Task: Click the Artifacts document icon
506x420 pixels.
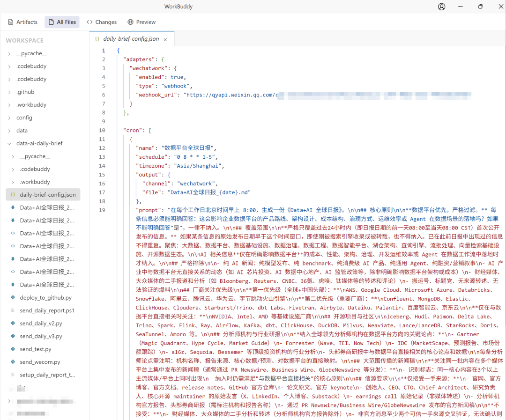Action: (x=11, y=22)
